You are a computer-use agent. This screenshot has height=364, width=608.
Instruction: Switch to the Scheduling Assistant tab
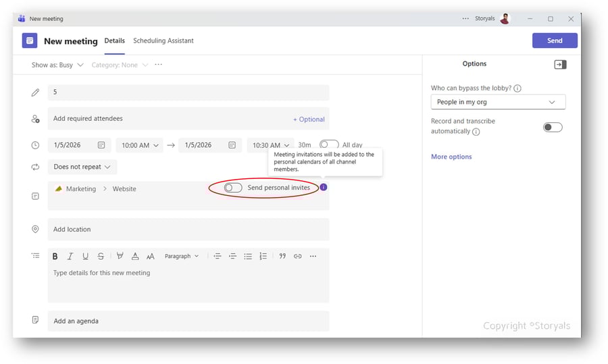pyautogui.click(x=163, y=41)
